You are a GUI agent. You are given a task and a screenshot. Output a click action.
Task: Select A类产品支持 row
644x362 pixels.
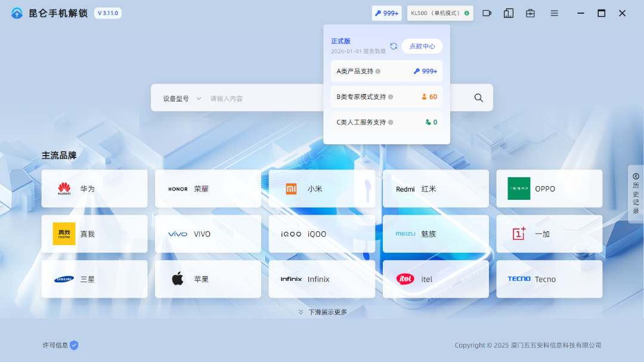[386, 71]
